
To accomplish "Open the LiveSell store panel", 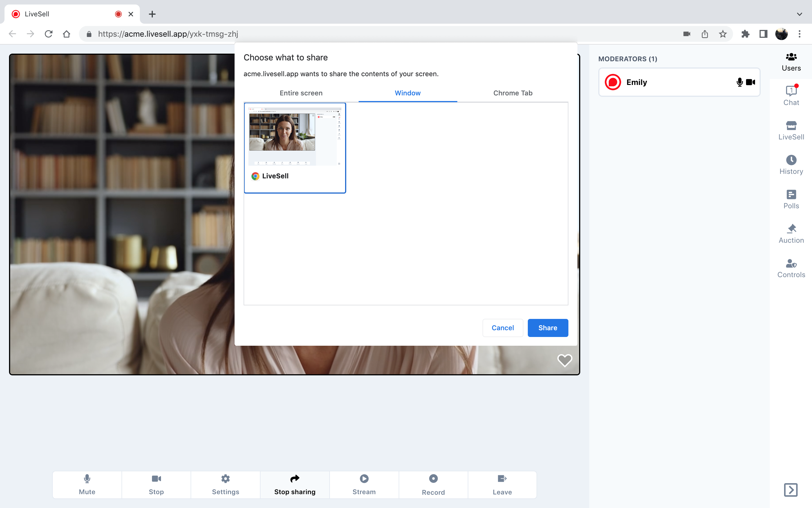I will (x=791, y=130).
